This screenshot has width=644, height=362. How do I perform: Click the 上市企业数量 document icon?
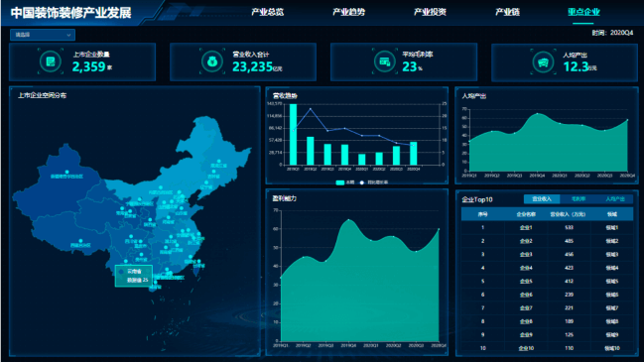(x=51, y=61)
